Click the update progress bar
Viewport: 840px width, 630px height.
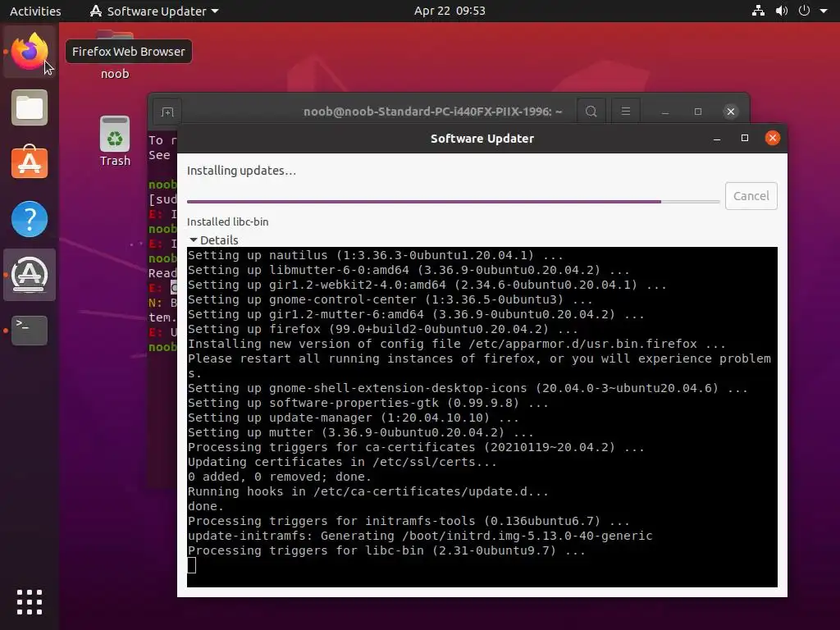pos(453,202)
